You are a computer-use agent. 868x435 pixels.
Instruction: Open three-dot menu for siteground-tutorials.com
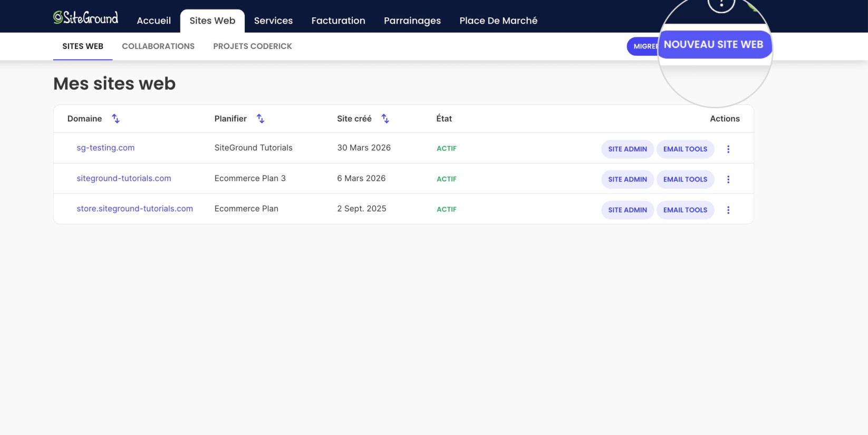click(x=728, y=179)
